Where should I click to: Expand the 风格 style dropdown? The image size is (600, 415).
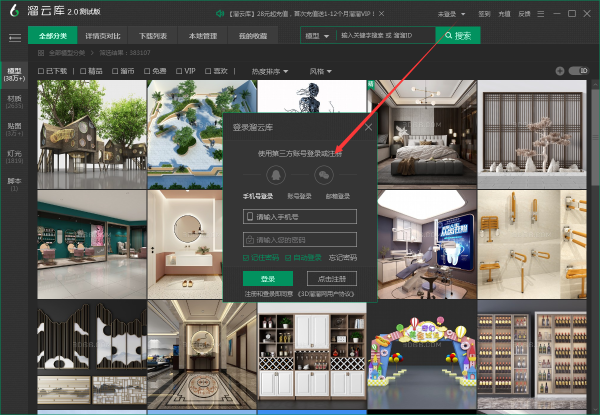(x=320, y=71)
